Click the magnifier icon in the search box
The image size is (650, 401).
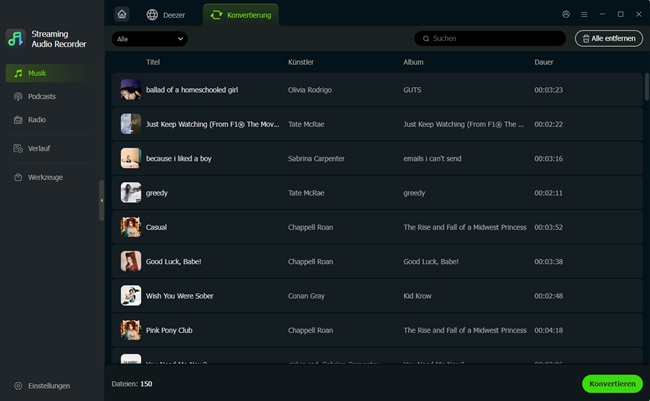click(x=426, y=39)
